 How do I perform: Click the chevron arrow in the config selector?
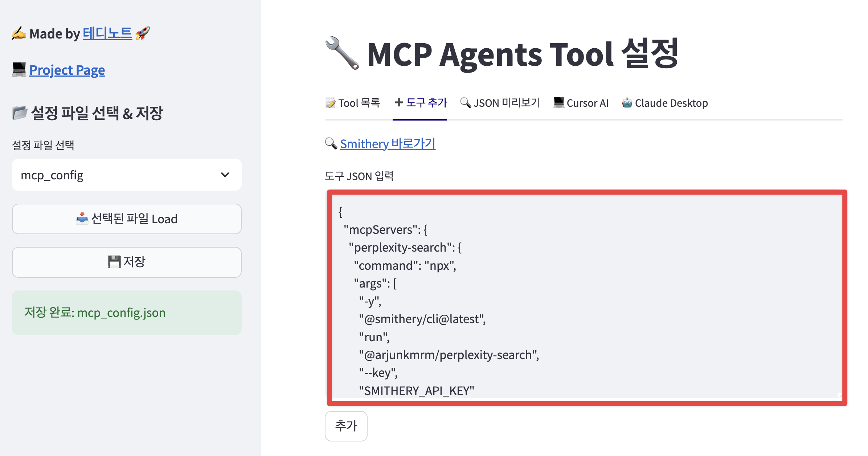(225, 175)
